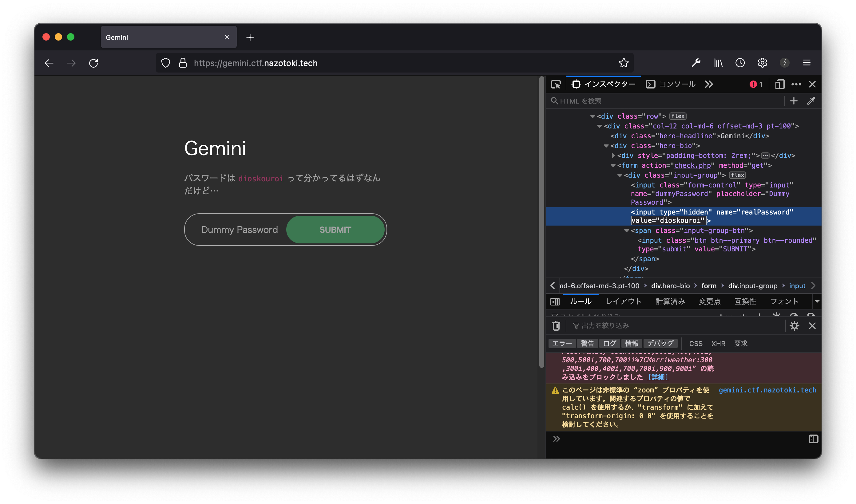The width and height of the screenshot is (856, 504).
Task: Toggle responsive design mode icon
Action: pyautogui.click(x=779, y=84)
